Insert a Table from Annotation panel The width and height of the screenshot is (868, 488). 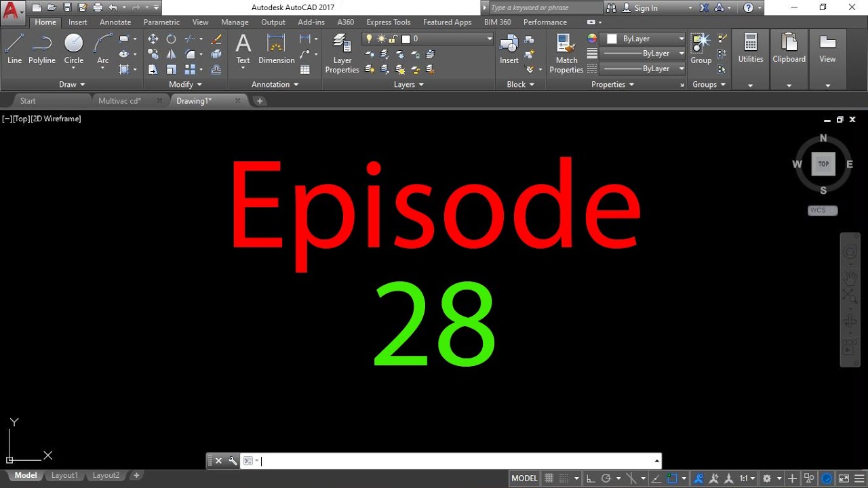[x=305, y=69]
